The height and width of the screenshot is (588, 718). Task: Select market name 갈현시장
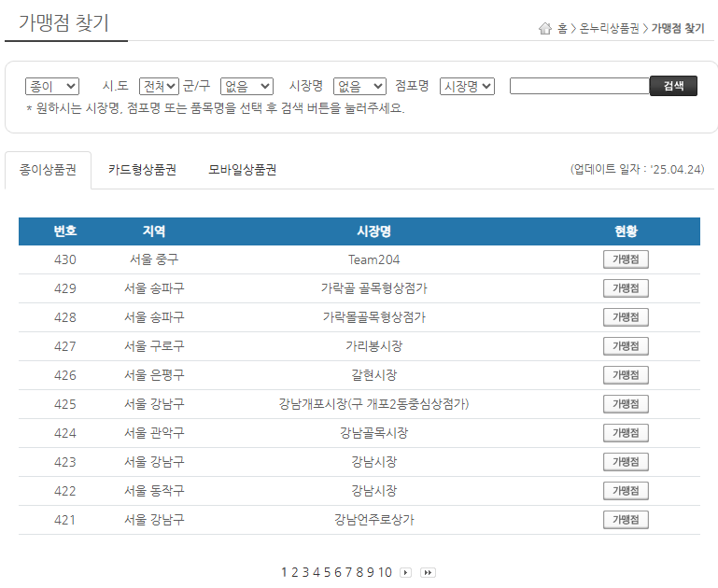(374, 375)
